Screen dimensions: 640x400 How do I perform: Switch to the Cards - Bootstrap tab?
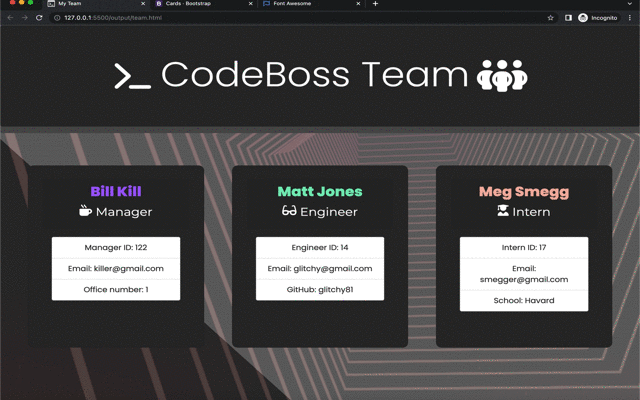click(204, 4)
